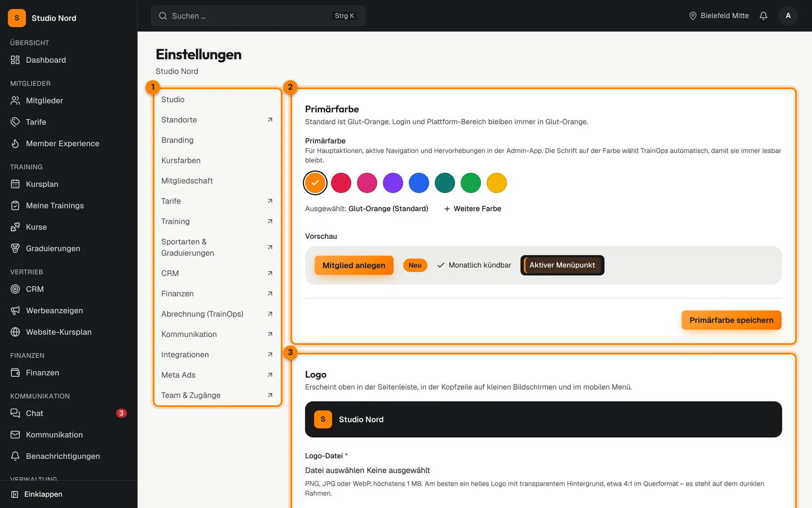Click the search magnifier icon
This screenshot has height=508, width=812.
pyautogui.click(x=163, y=16)
